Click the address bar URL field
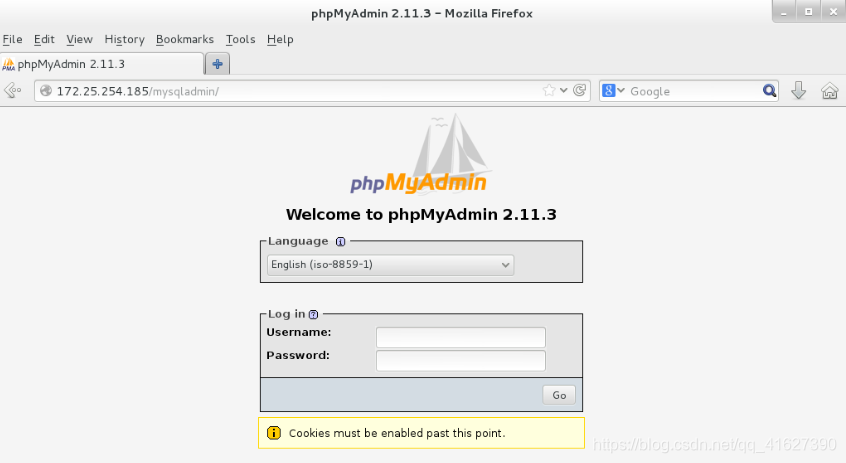 [312, 91]
